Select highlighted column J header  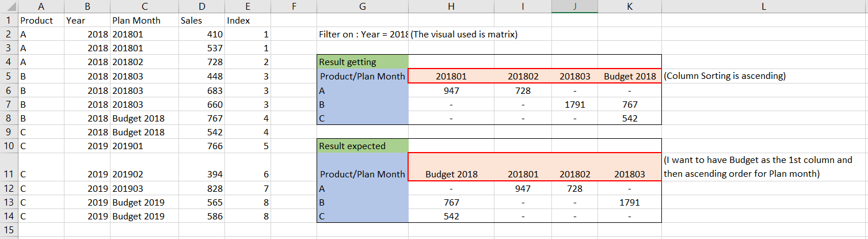(x=574, y=6)
